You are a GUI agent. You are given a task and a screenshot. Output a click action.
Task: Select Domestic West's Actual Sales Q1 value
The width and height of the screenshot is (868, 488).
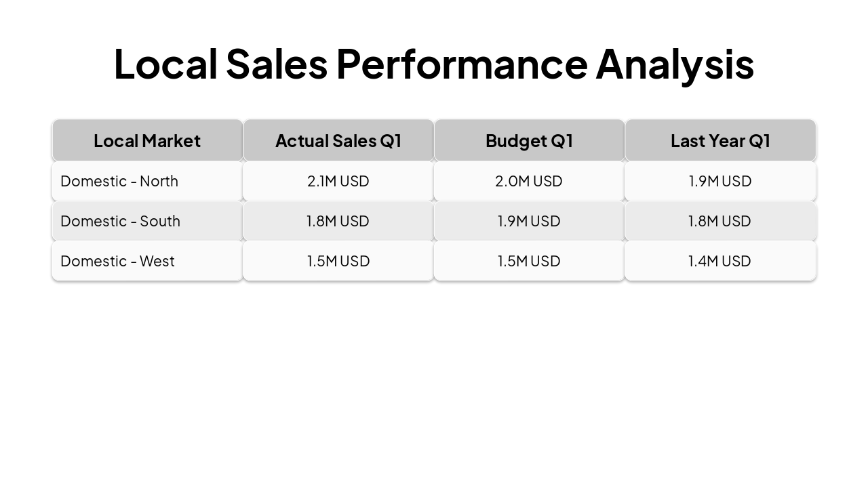(338, 261)
